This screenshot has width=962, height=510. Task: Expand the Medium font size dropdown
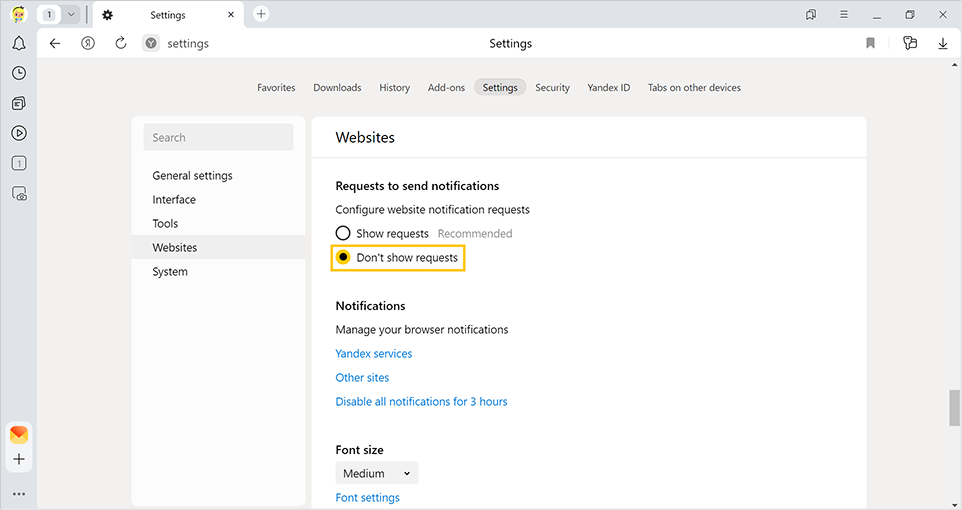point(377,474)
